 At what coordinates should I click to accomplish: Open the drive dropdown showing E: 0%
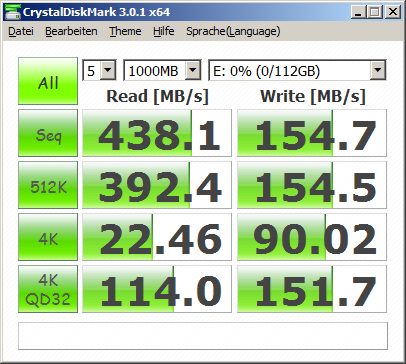(x=297, y=70)
